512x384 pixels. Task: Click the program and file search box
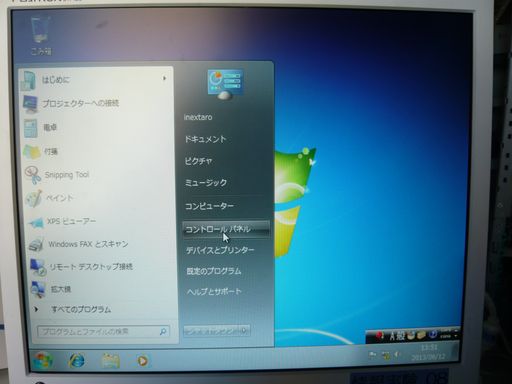tap(104, 331)
